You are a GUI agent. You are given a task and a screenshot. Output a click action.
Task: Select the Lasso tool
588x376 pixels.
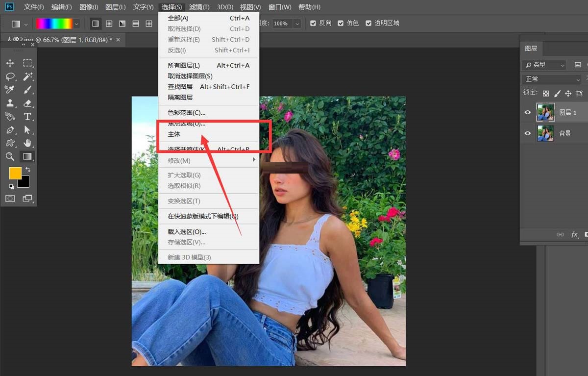click(x=10, y=76)
